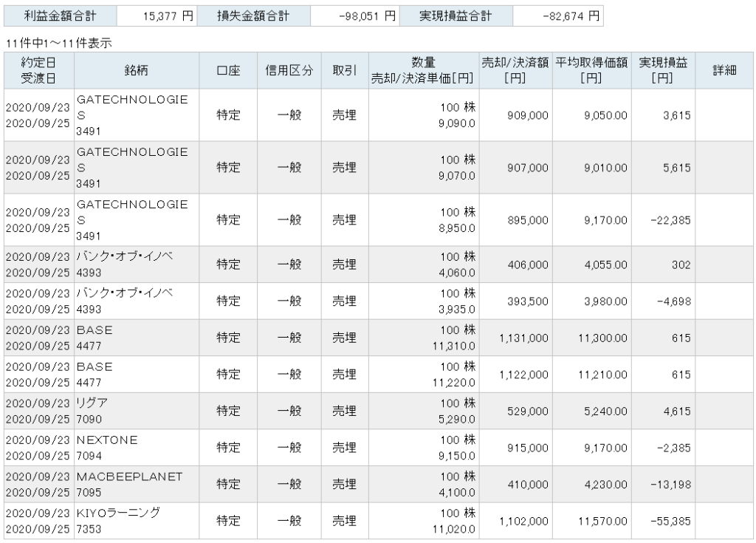Click the 約定日 受渡日 column header
Image resolution: width=756 pixels, height=543 pixels.
pos(39,70)
